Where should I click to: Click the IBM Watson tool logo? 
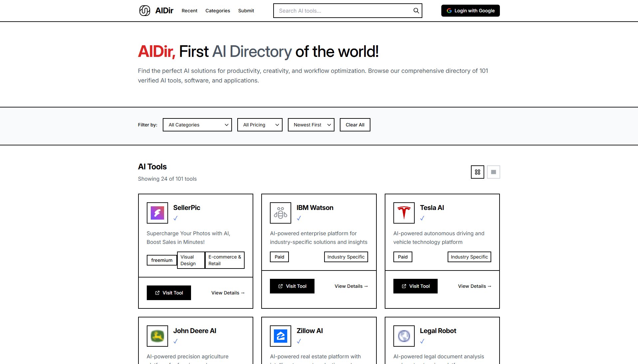pyautogui.click(x=280, y=213)
